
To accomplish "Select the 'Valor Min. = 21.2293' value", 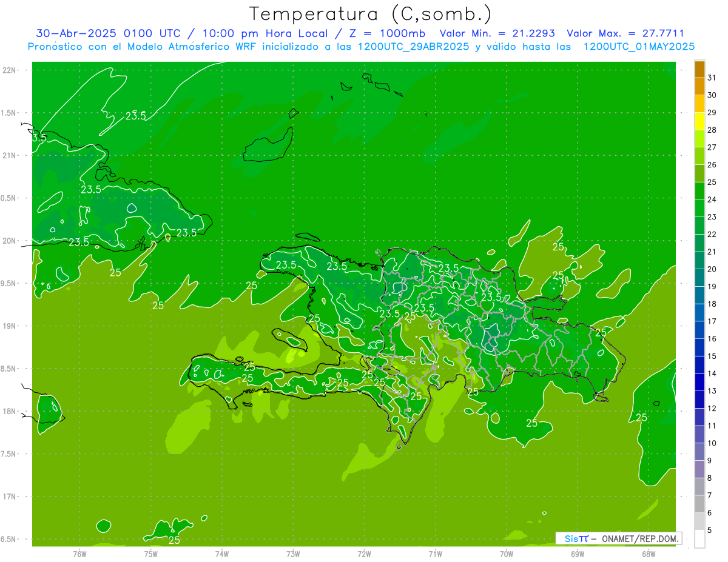I will (x=497, y=33).
